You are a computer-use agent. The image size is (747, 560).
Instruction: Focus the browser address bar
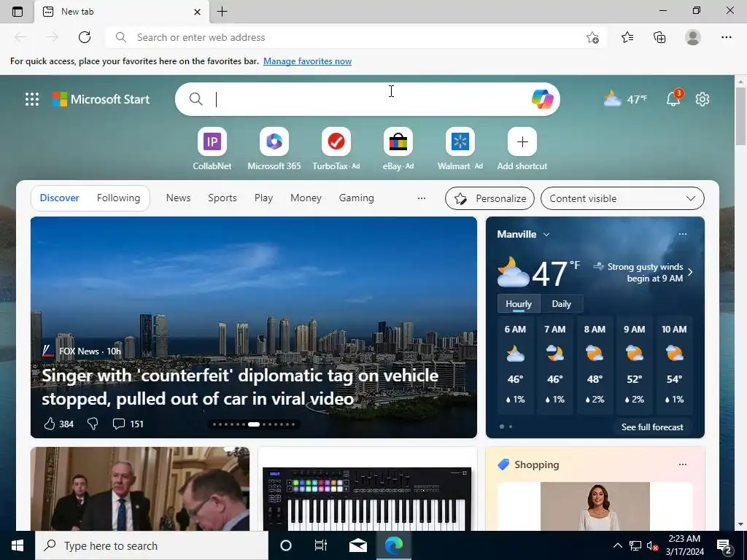click(x=355, y=37)
